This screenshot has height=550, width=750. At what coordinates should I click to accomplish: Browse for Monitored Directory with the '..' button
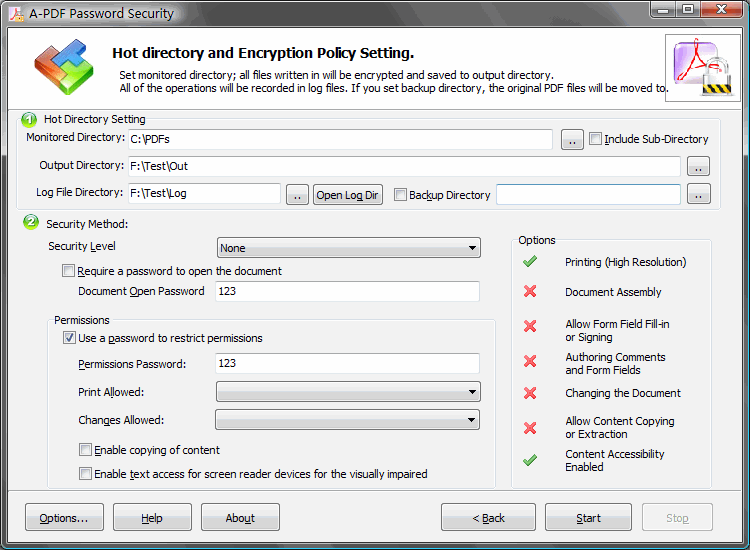coord(572,140)
